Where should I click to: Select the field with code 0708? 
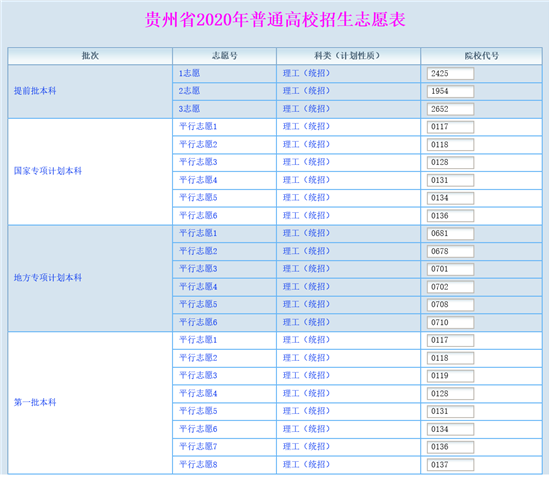coord(450,304)
